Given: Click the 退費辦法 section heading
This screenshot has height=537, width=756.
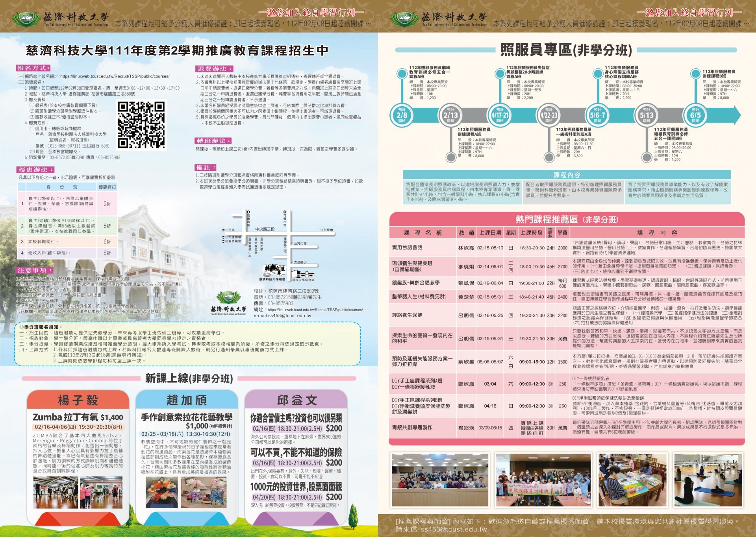Looking at the screenshot, I should [214, 69].
